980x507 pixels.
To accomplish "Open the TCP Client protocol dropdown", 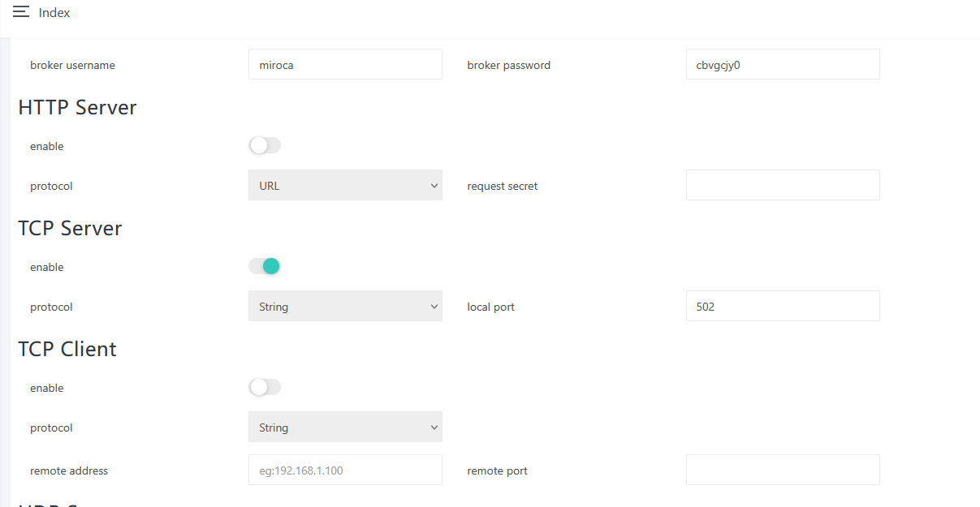I will pyautogui.click(x=345, y=427).
